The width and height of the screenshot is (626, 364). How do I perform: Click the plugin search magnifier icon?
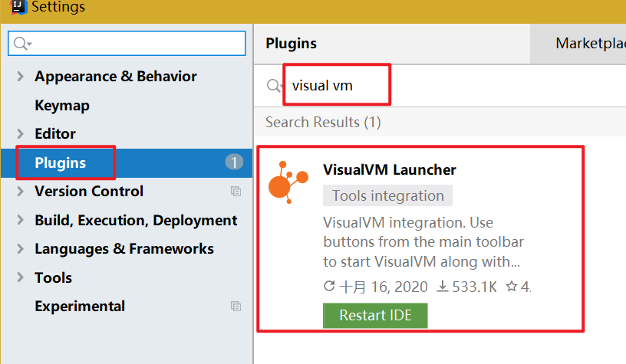point(274,85)
